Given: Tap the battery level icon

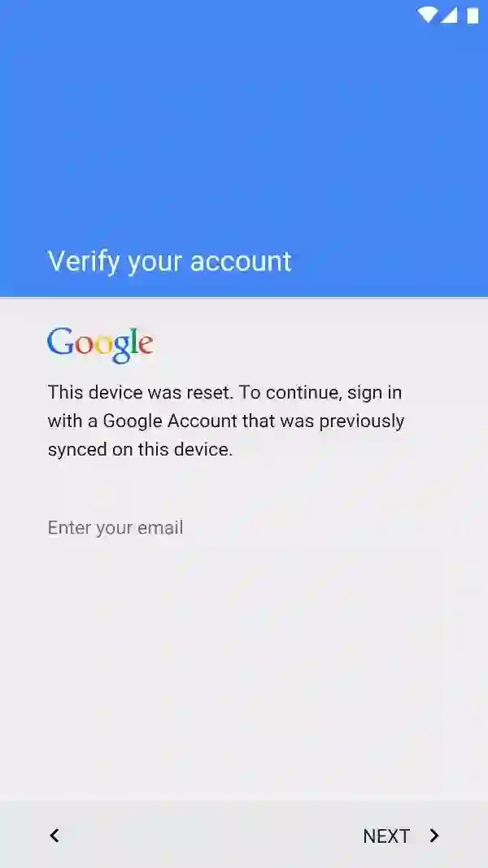Looking at the screenshot, I should tap(473, 15).
